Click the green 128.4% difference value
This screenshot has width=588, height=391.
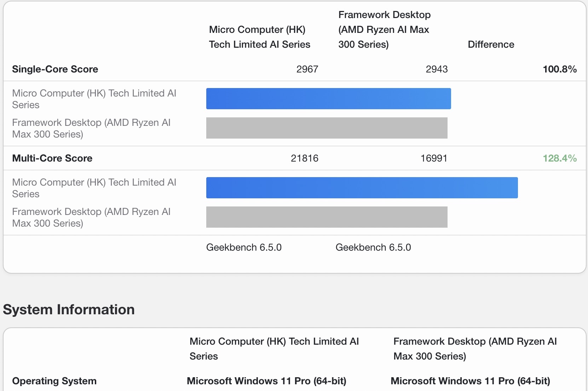coord(559,158)
